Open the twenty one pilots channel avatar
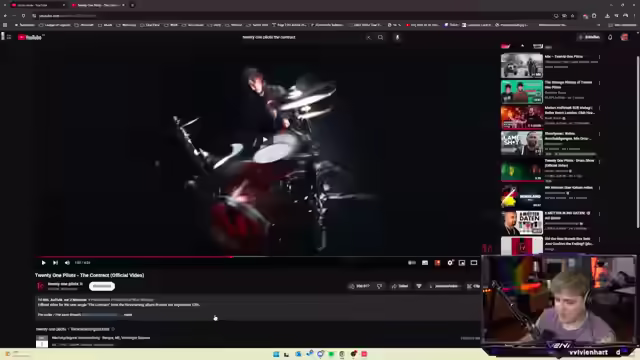 [x=40, y=286]
